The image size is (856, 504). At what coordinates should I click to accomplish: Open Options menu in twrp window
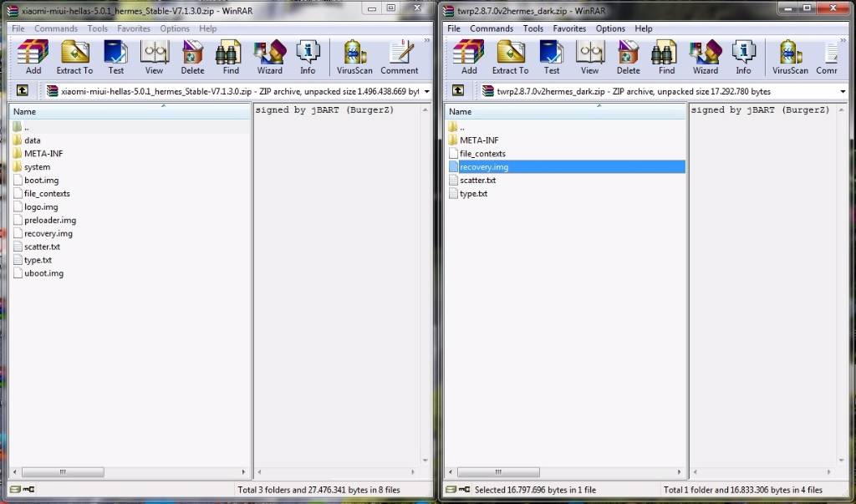(x=610, y=28)
